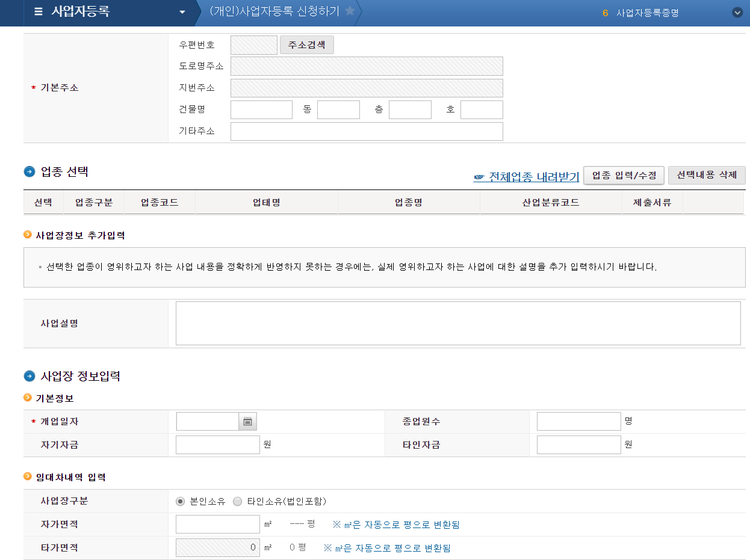
Task: Click the 주소검색 button
Action: pos(307,45)
